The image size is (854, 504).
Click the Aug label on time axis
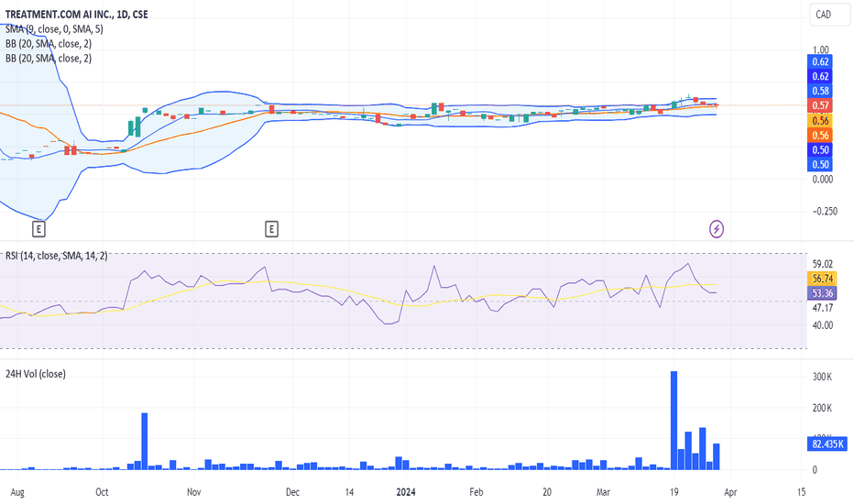(x=17, y=492)
